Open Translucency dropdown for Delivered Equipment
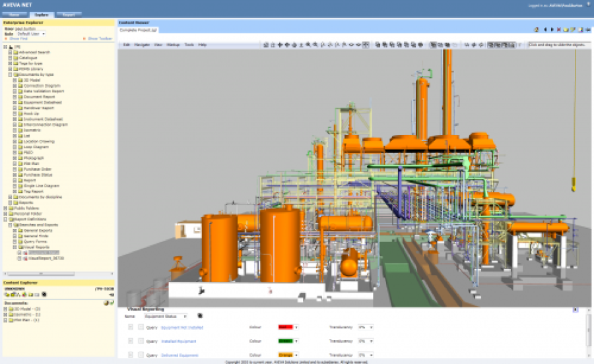Image resolution: width=594 pixels, height=364 pixels. [366, 355]
